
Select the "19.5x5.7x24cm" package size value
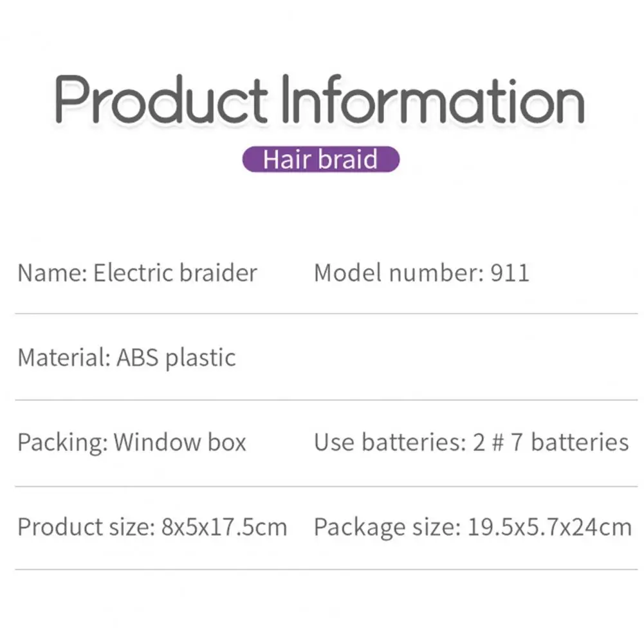[x=549, y=528]
